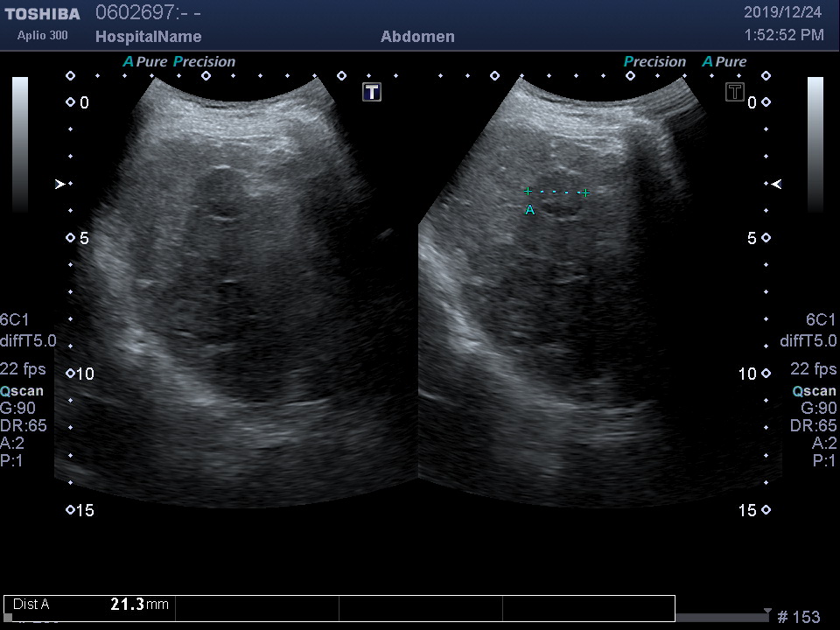The height and width of the screenshot is (630, 840).
Task: Toggle the right Precision APure label
Action: pos(685,62)
